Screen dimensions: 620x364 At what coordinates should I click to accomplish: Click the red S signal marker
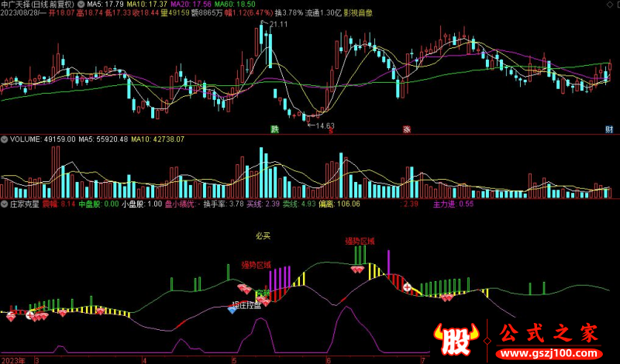[x=331, y=131]
